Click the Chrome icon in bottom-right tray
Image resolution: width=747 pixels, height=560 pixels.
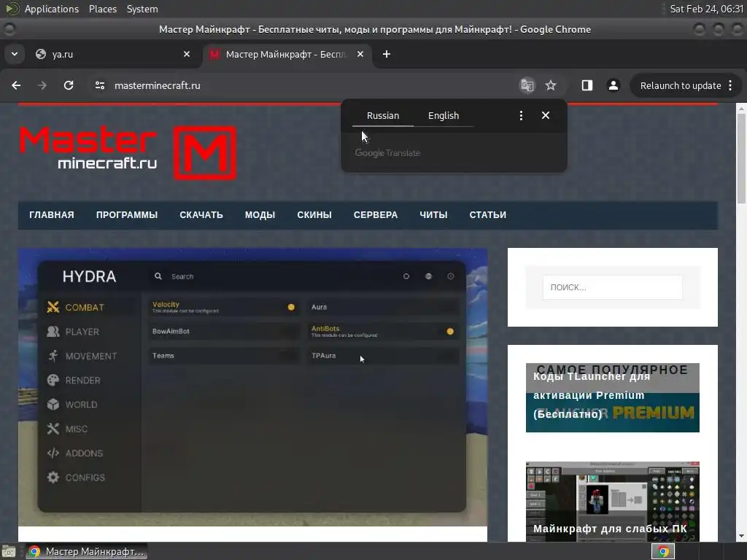(x=663, y=551)
